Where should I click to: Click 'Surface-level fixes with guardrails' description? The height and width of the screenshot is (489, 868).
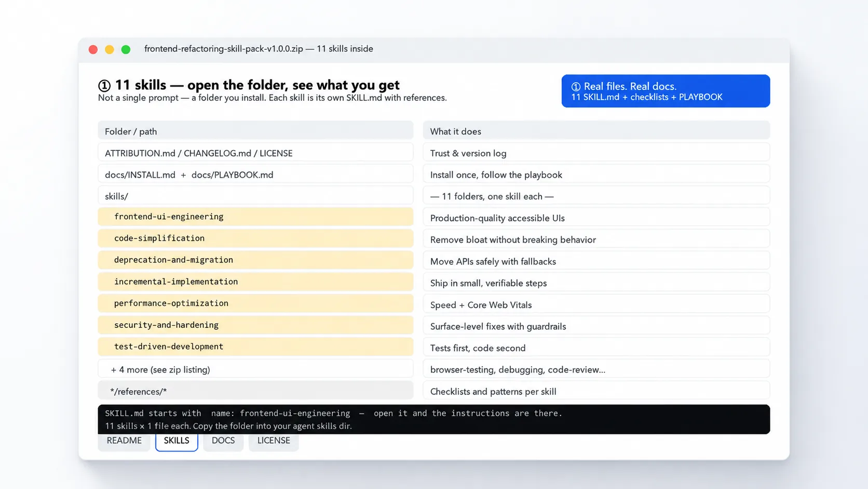pos(596,326)
